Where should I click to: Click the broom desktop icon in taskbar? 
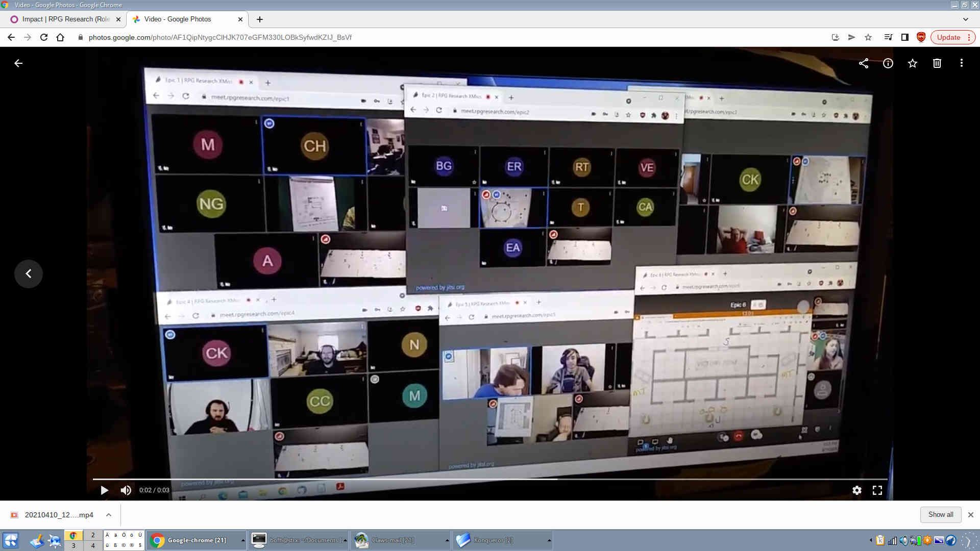click(x=36, y=540)
